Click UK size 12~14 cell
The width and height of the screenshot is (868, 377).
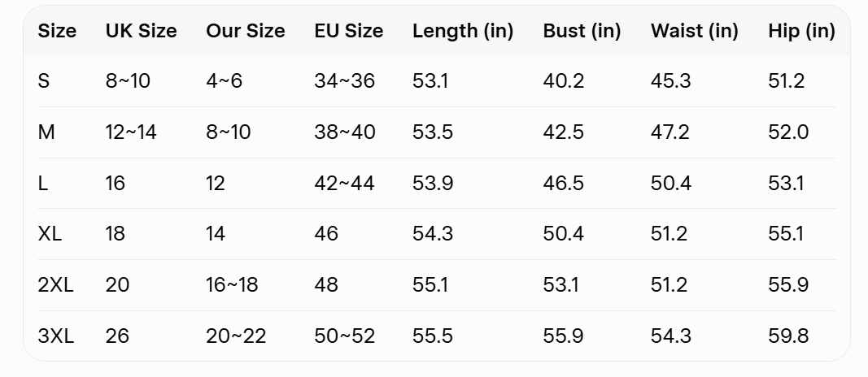coord(130,132)
